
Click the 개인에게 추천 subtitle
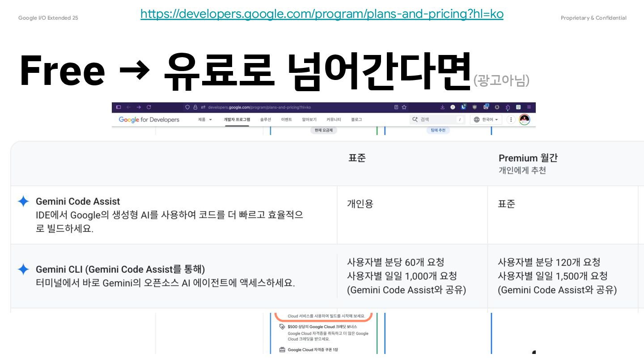(522, 171)
